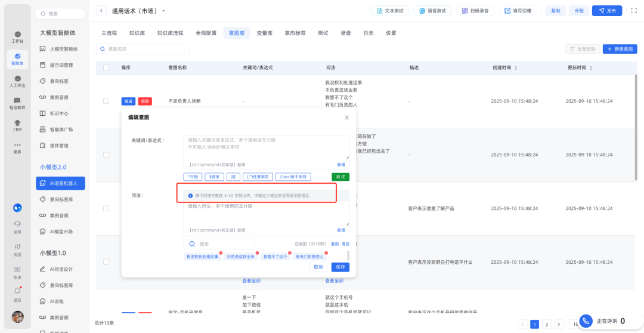The height and width of the screenshot is (333, 644).
Task: Click the blue 保存 button in dialog
Action: coord(340,267)
